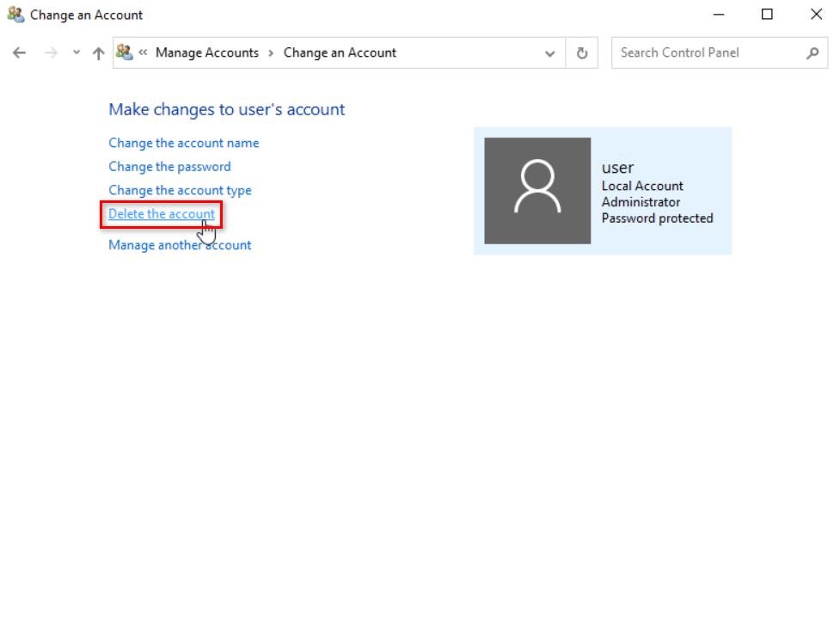840x633 pixels.
Task: Open the arrow after Manage Accounts breadcrumb
Action: click(x=271, y=53)
